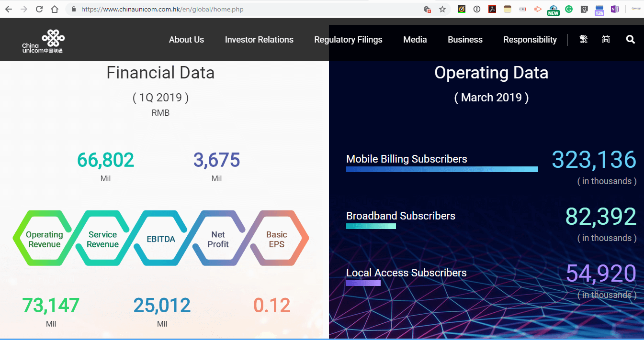644x340 pixels.
Task: Open the OneNote Web Clipper extension
Action: point(615,9)
